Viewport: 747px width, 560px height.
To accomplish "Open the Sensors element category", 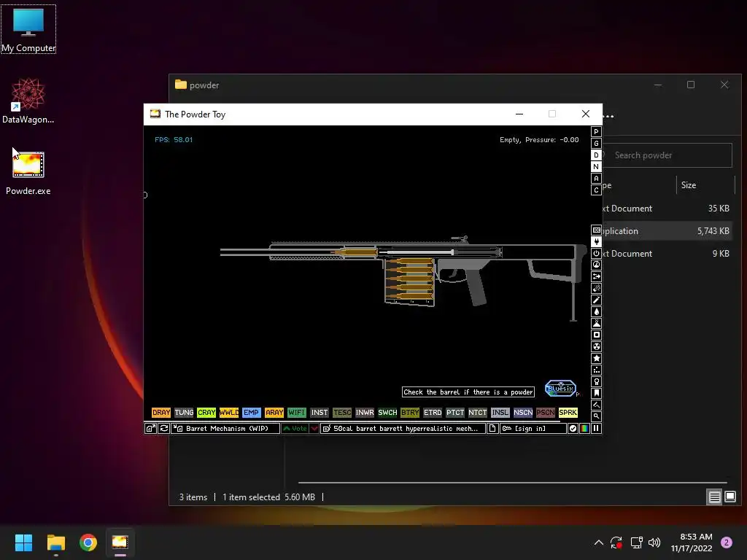I will 596,265.
